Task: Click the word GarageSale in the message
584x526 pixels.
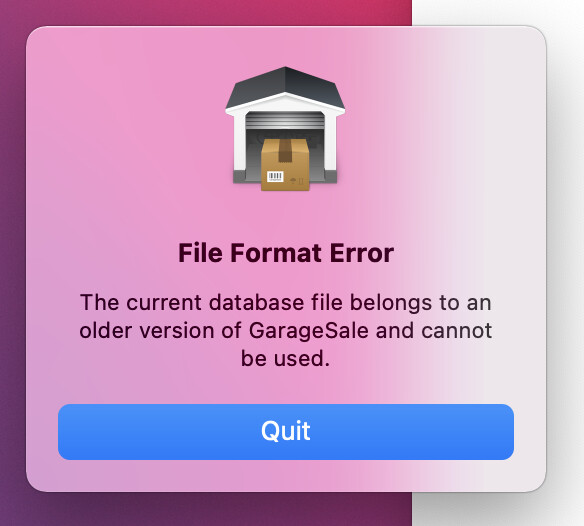Action: click(x=309, y=330)
